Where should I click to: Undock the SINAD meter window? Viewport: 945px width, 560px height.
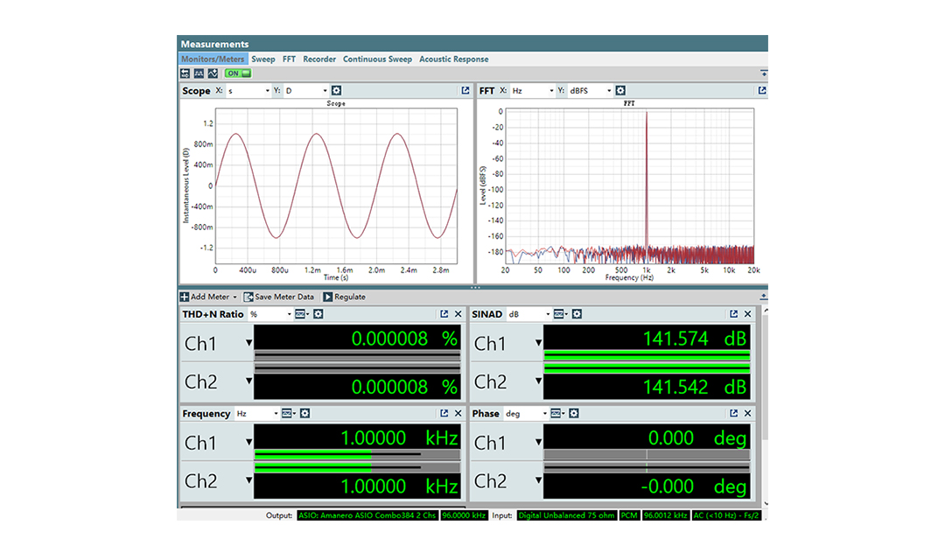(733, 314)
